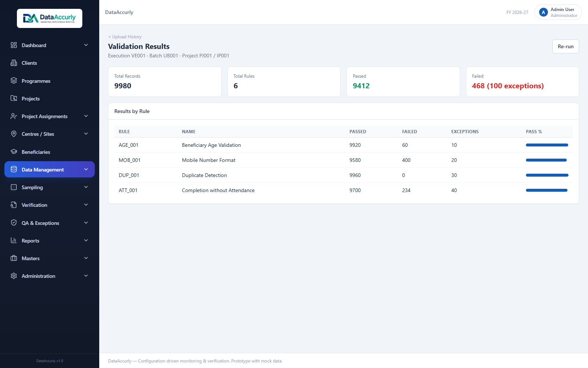Click the Administration gear icon
Screen dimensions: 588x368
pos(14,276)
